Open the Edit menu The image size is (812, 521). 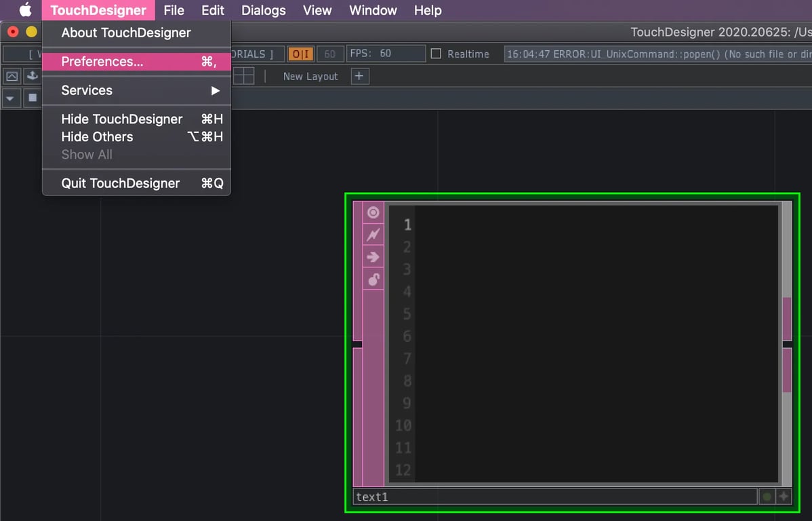[212, 10]
